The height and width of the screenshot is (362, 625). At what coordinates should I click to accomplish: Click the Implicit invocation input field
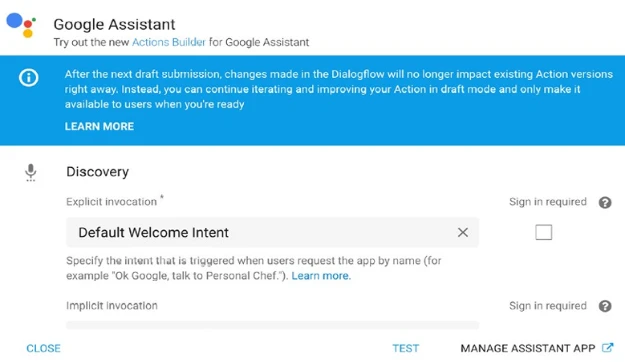pos(272,325)
